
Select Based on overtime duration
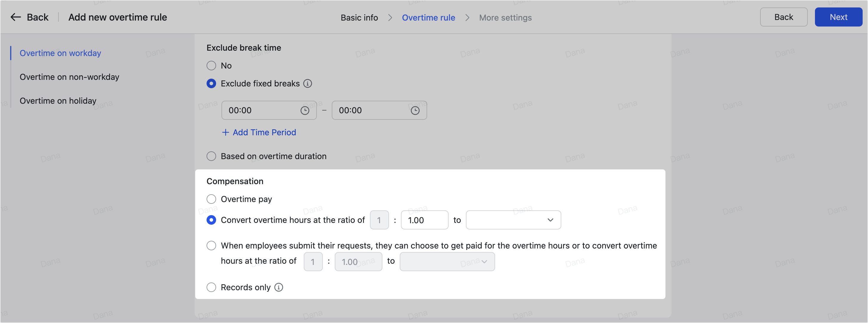(211, 156)
